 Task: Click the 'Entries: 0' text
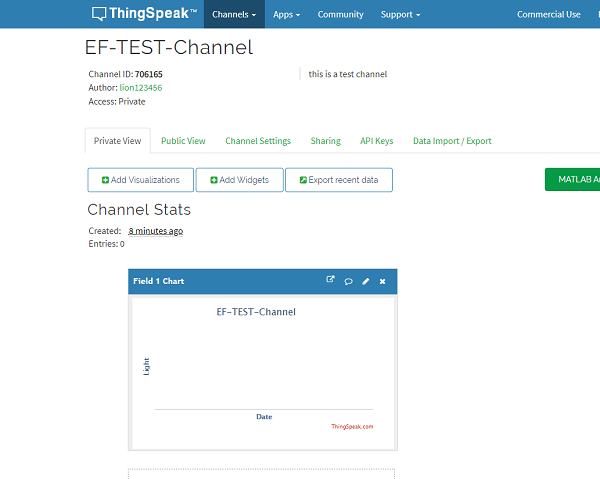106,244
